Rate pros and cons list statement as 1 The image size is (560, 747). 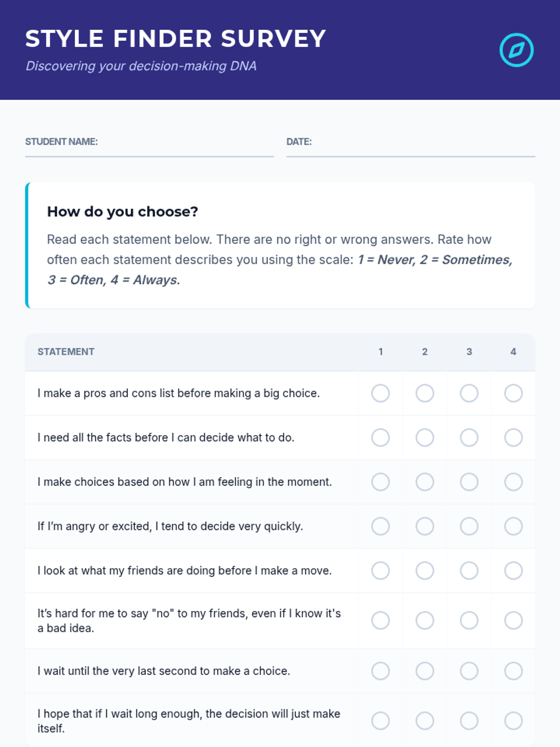(x=380, y=393)
